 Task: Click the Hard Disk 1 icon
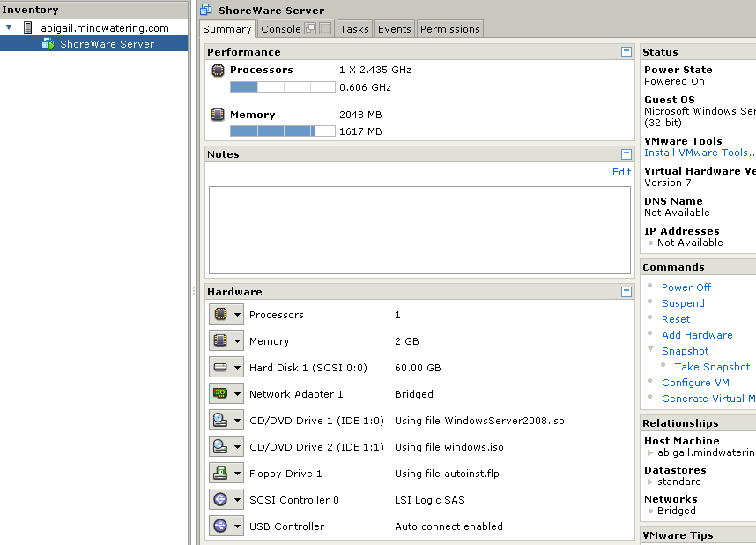tap(220, 368)
